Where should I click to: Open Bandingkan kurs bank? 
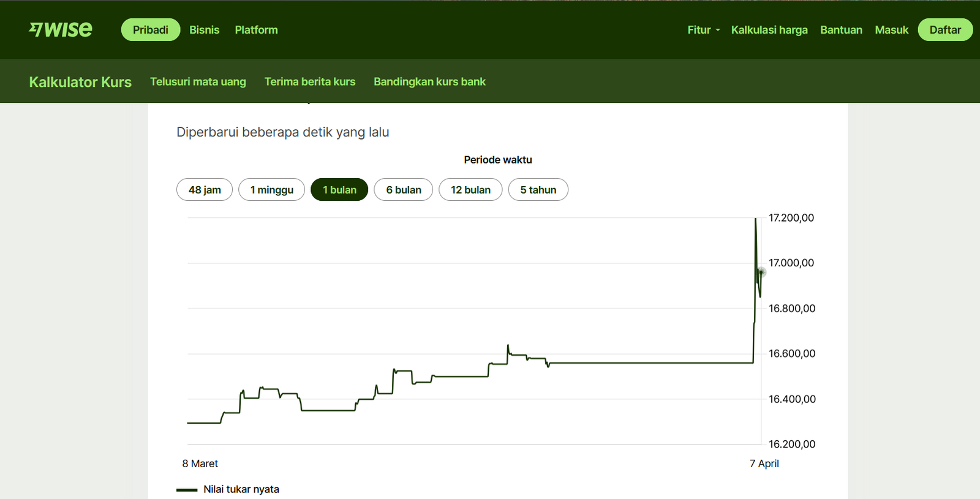[429, 82]
